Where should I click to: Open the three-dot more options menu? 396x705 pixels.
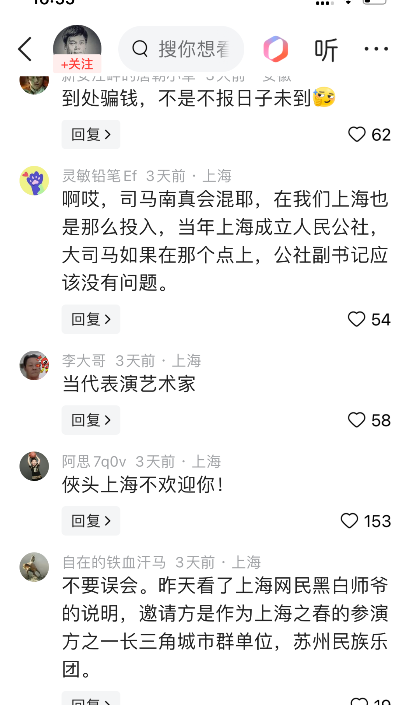pyautogui.click(x=376, y=49)
